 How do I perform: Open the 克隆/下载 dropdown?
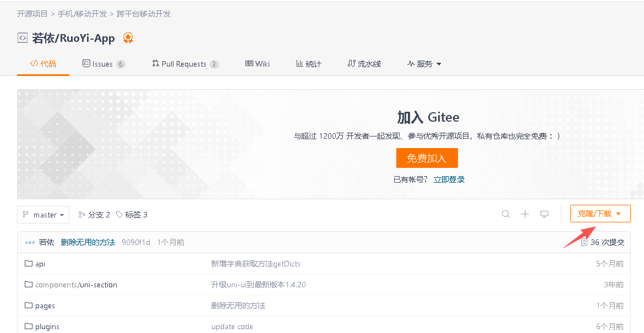tap(600, 214)
